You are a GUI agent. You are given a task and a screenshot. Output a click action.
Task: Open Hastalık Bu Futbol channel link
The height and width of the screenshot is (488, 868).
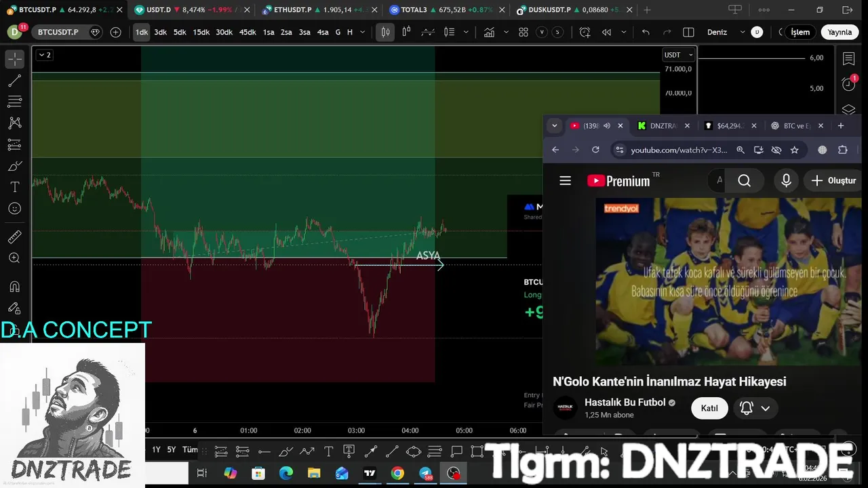click(625, 403)
